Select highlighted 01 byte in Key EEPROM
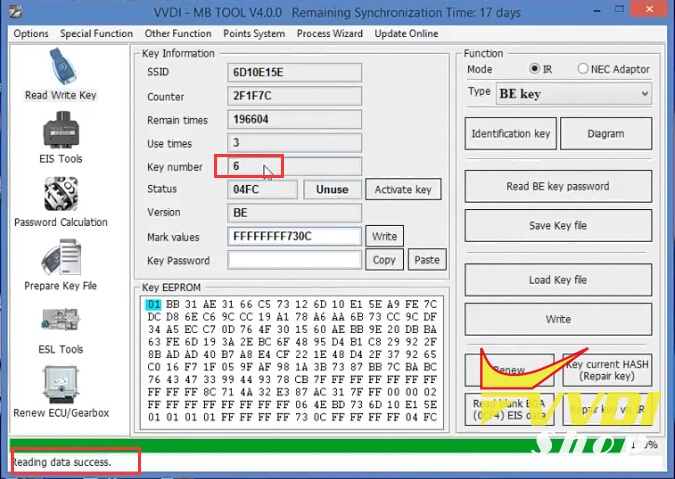 click(153, 305)
